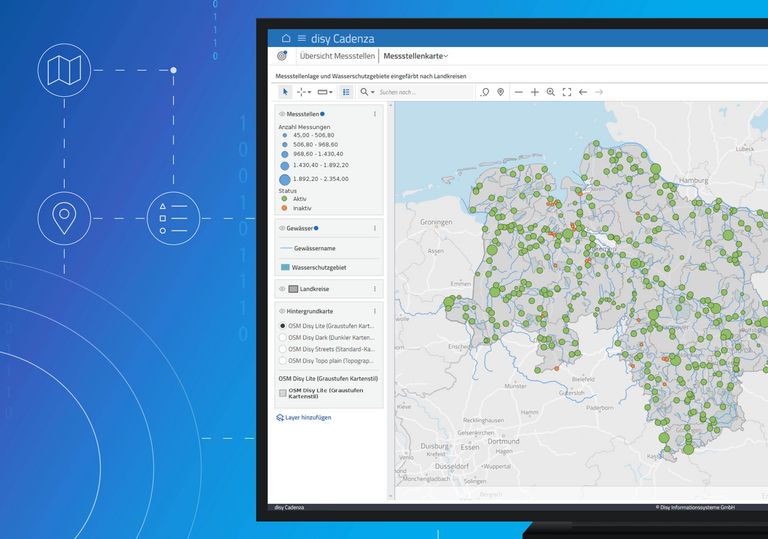Go back to previous map view arrow
Viewport: 768px width, 539px height.
[x=583, y=92]
